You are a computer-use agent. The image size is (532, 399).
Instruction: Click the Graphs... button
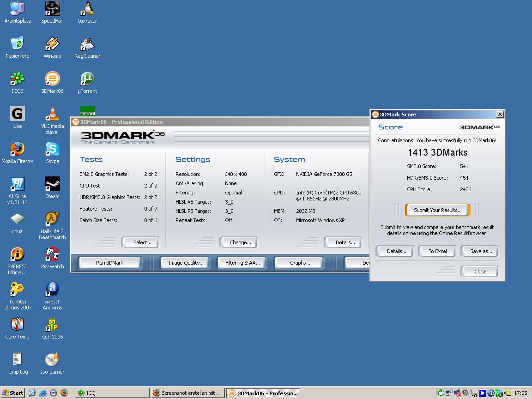click(299, 263)
